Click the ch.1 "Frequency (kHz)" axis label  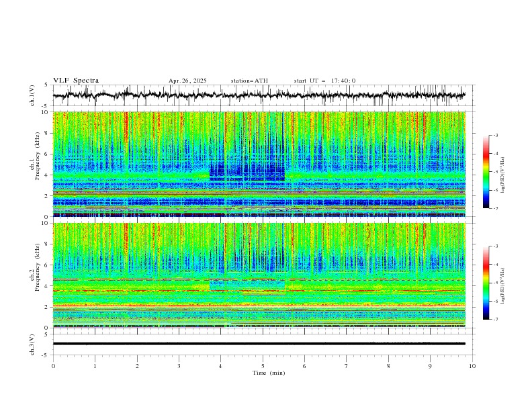click(38, 154)
